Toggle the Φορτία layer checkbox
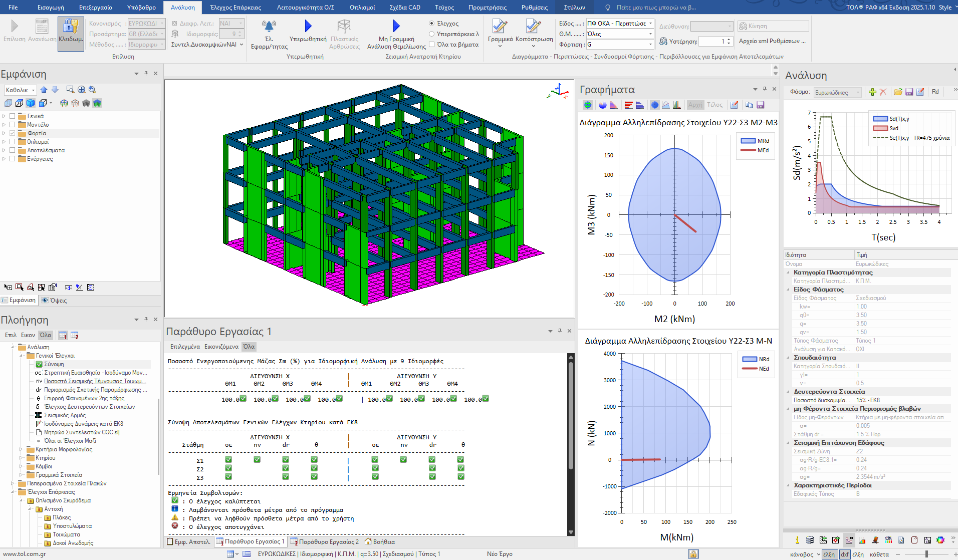The width and height of the screenshot is (958, 560). pyautogui.click(x=13, y=133)
